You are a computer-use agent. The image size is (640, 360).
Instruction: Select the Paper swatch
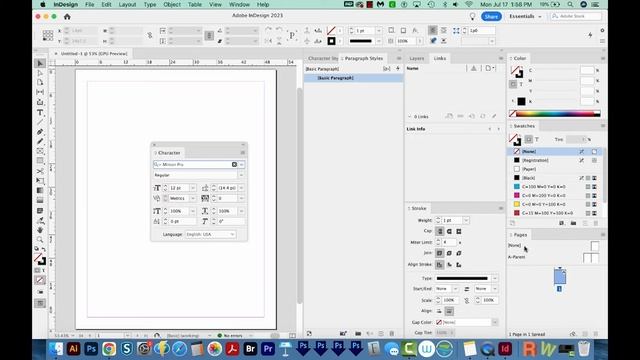(x=556, y=169)
